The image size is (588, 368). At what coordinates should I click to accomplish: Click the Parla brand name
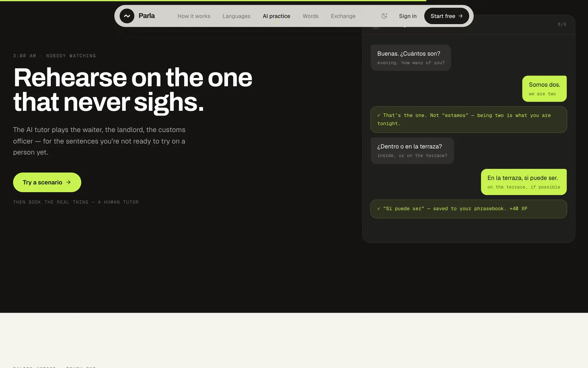[147, 16]
